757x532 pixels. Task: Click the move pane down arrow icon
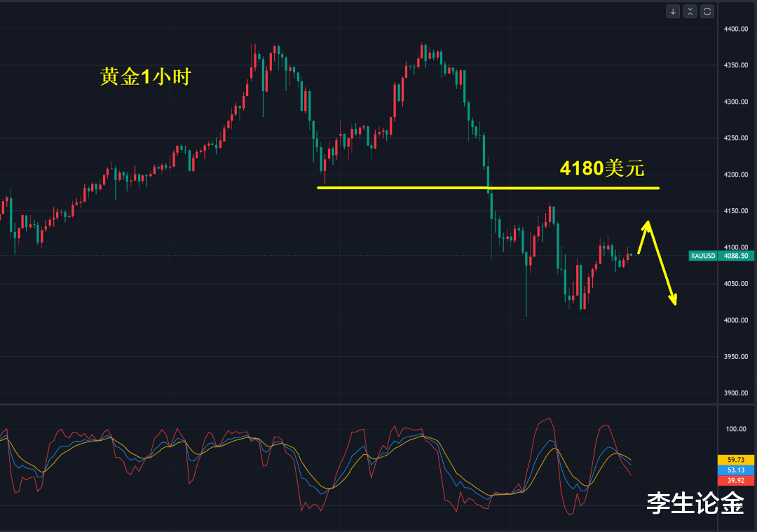click(672, 12)
